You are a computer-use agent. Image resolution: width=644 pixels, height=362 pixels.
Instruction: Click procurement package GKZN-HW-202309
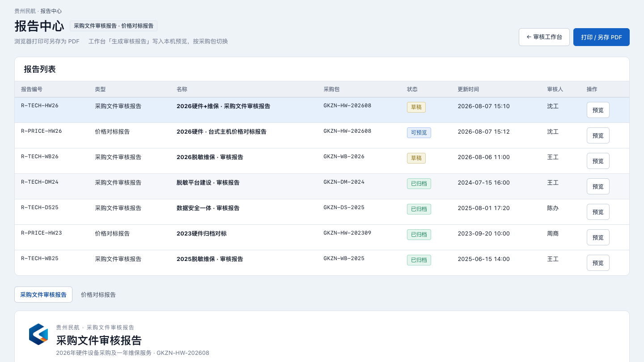[347, 233]
